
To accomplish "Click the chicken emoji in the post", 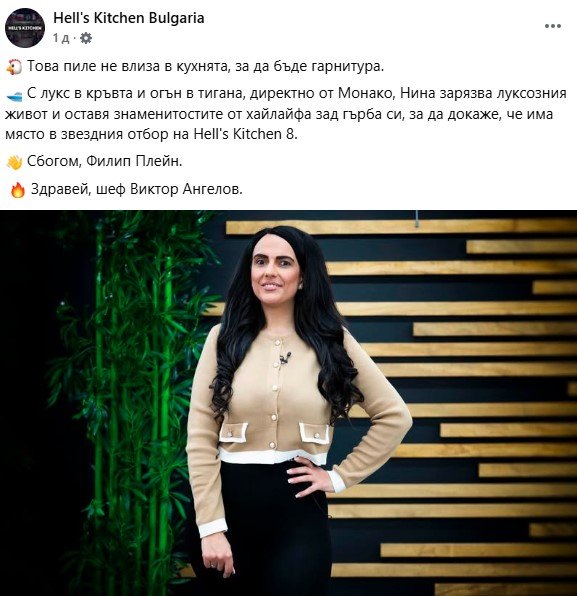I will tap(14, 67).
